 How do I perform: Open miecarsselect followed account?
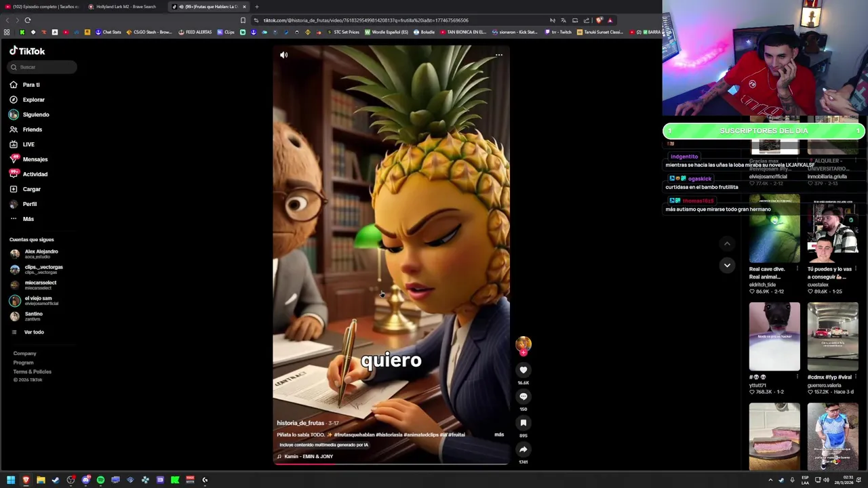coord(41,285)
